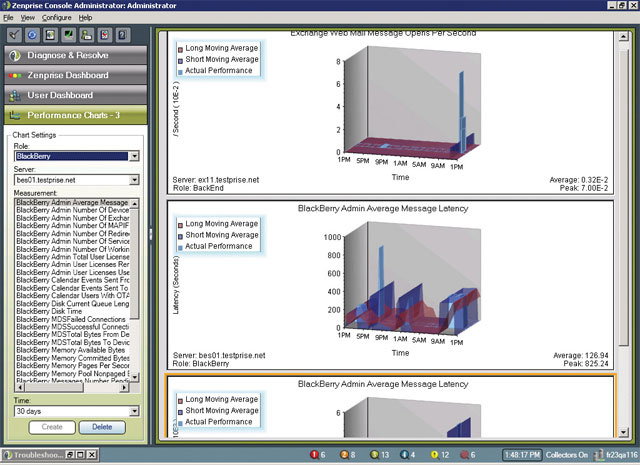640x465 pixels.
Task: Click the measurement list scroll-up arrow
Action: tap(135, 203)
